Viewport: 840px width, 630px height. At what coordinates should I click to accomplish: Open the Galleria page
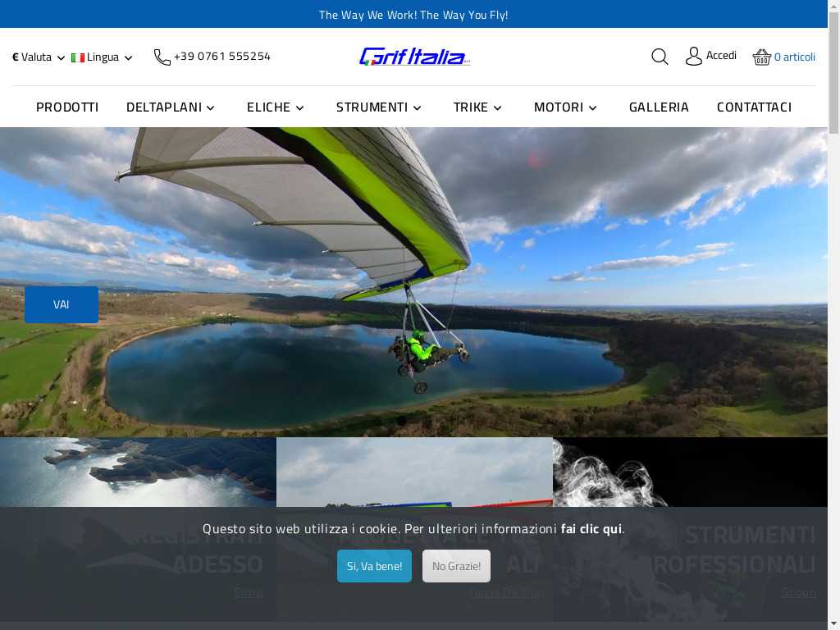[x=659, y=107]
